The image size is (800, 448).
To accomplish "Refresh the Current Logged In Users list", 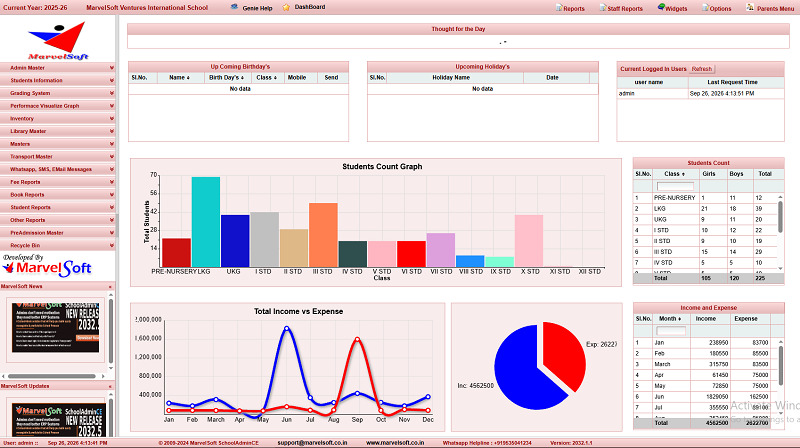I will pyautogui.click(x=702, y=69).
